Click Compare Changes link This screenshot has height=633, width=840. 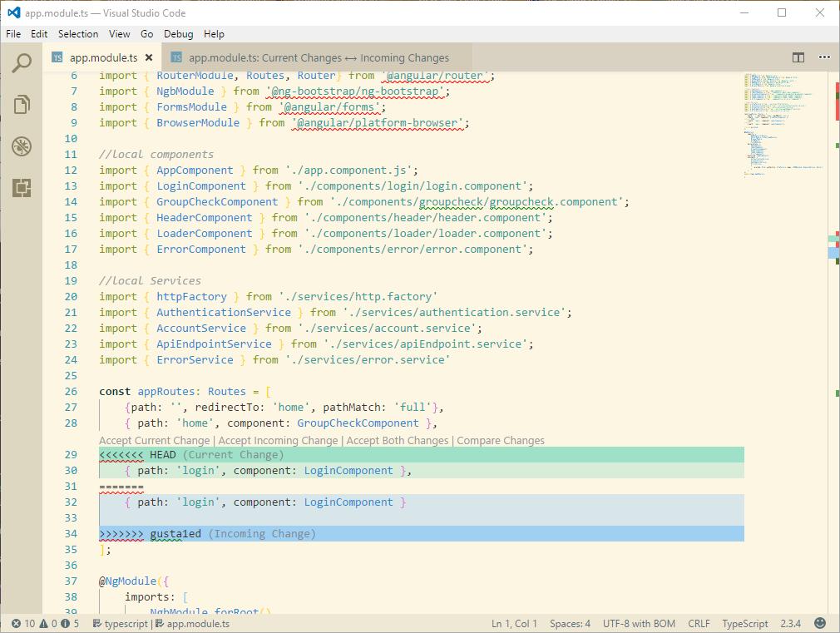[x=501, y=441]
